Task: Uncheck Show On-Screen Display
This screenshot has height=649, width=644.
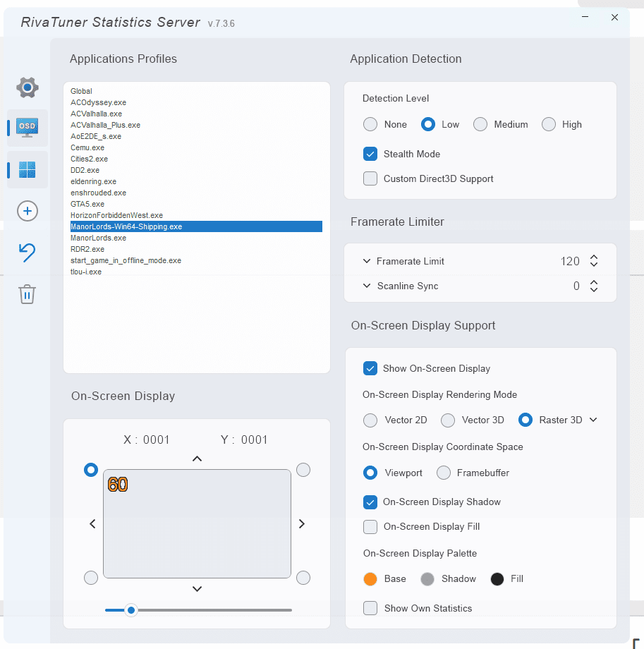Action: (x=370, y=368)
